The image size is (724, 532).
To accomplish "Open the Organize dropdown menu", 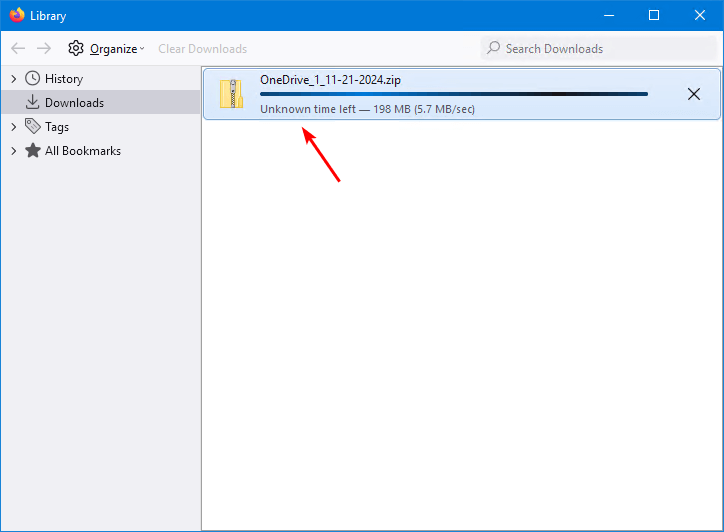I will click(x=117, y=49).
